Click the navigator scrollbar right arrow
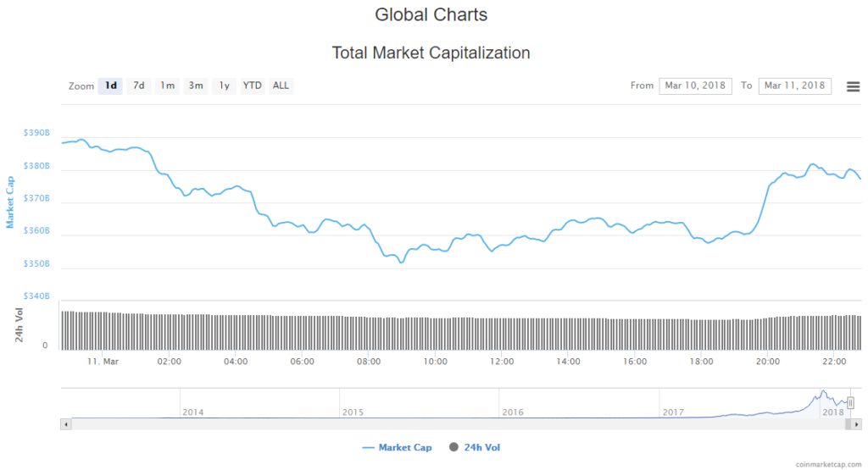Image resolution: width=868 pixels, height=470 pixels. pos(857,423)
